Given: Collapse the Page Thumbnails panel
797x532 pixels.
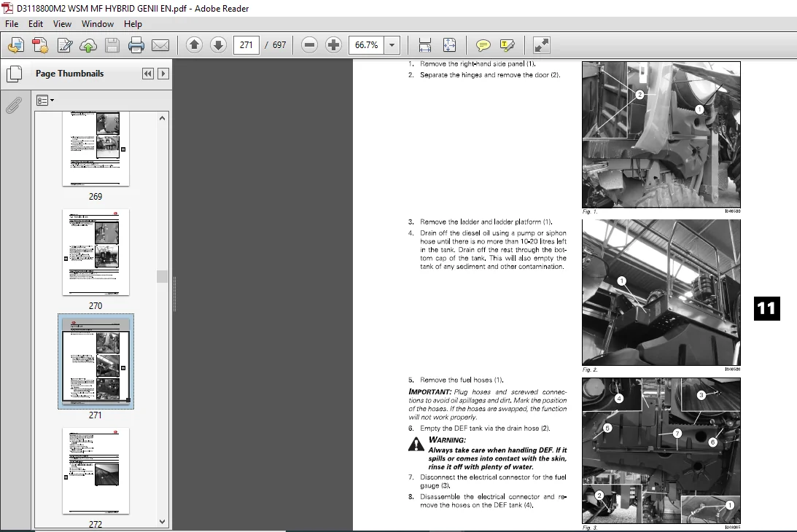Looking at the screenshot, I should (147, 74).
